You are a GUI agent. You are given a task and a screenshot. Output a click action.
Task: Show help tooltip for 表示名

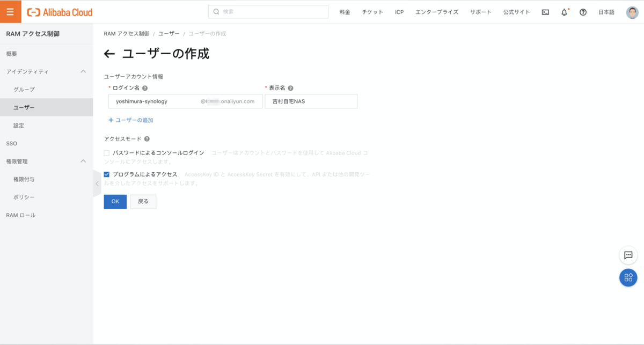point(290,88)
